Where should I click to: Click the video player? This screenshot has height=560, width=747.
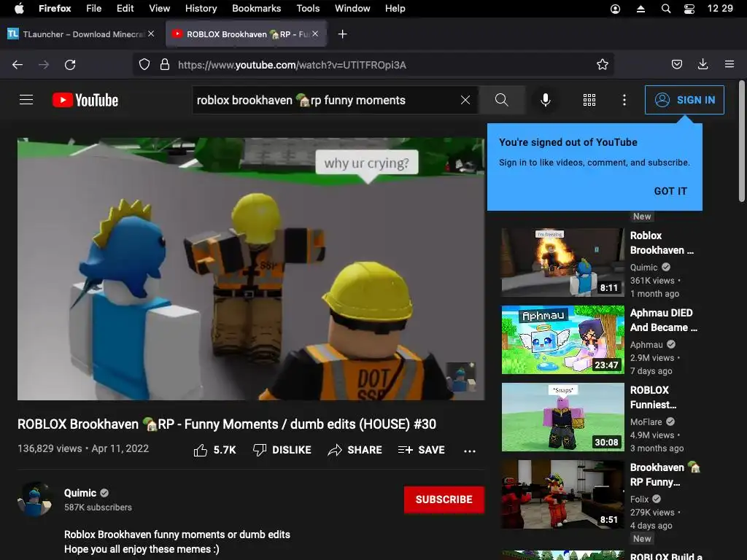251,269
